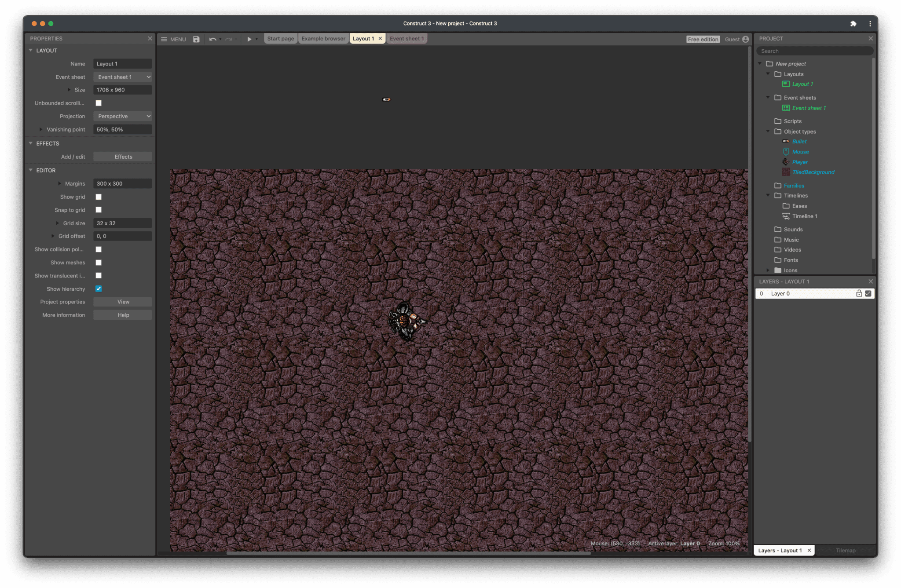Select Perspective from Projection dropdown

(123, 116)
